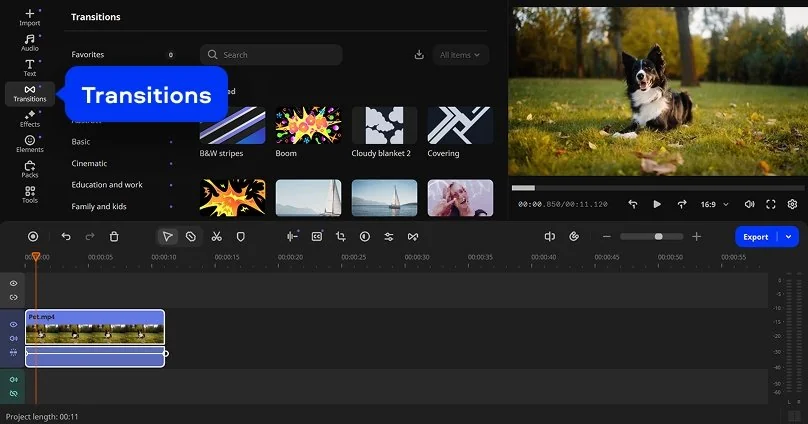Viewport: 808px width, 424px height.
Task: Open the Elements panel in sidebar
Action: point(29,143)
